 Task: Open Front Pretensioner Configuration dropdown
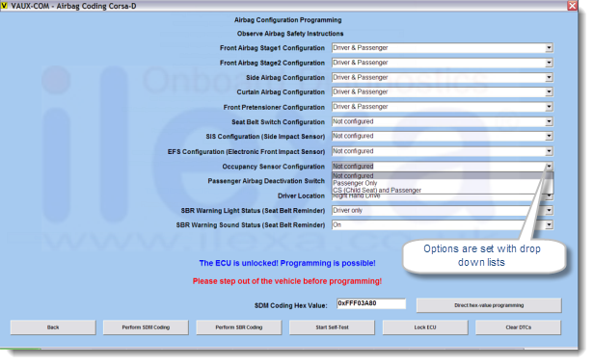[x=549, y=107]
